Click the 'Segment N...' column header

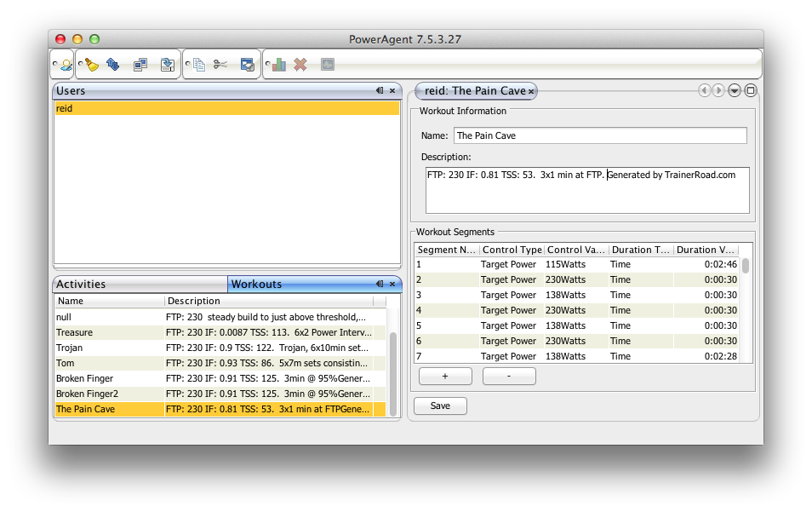pyautogui.click(x=447, y=250)
